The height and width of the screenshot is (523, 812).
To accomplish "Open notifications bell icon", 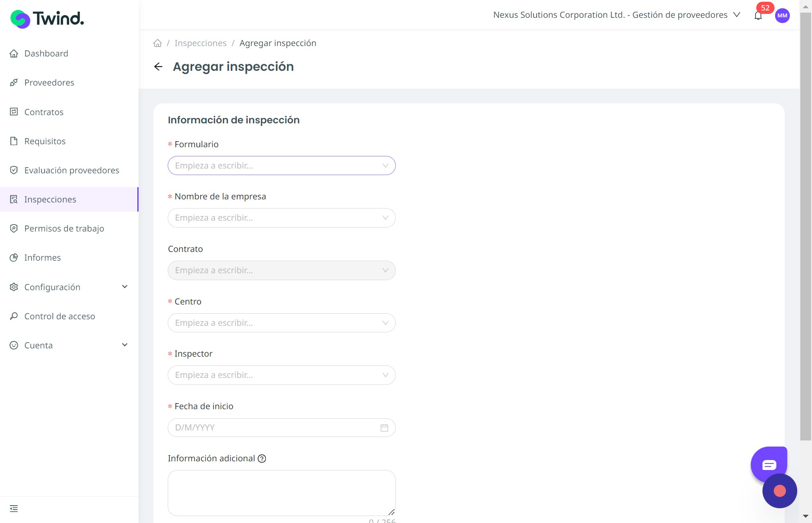I will (758, 16).
